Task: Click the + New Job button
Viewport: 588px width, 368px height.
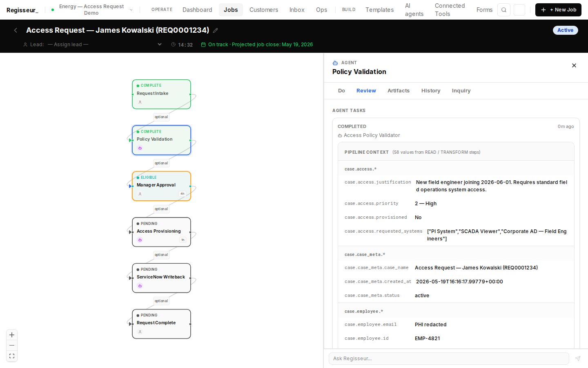Action: coord(558,10)
